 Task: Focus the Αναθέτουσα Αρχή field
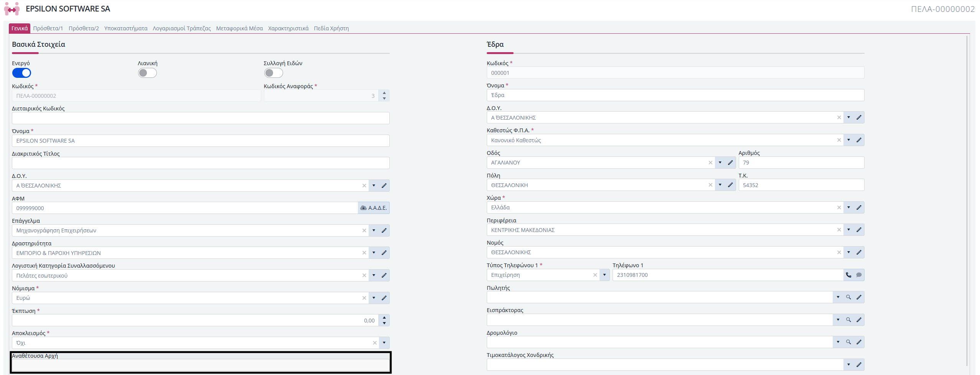coord(201,365)
